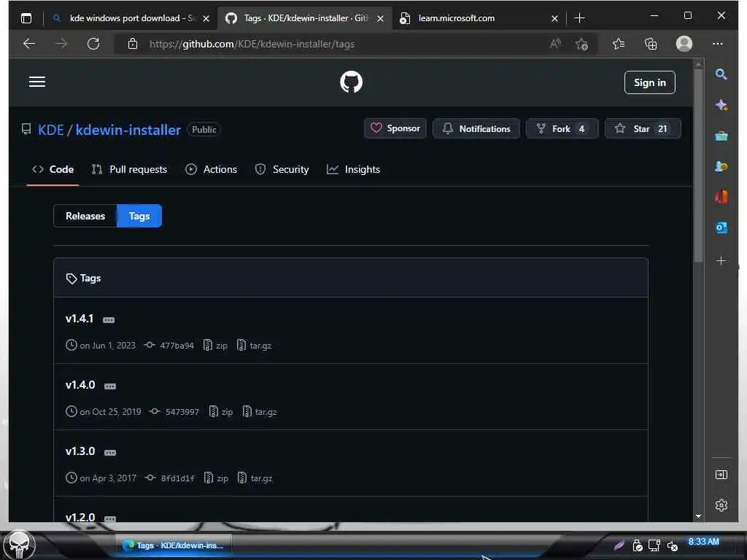Open the v1.4.1 tag
The height and width of the screenshot is (560, 747).
[x=80, y=319]
